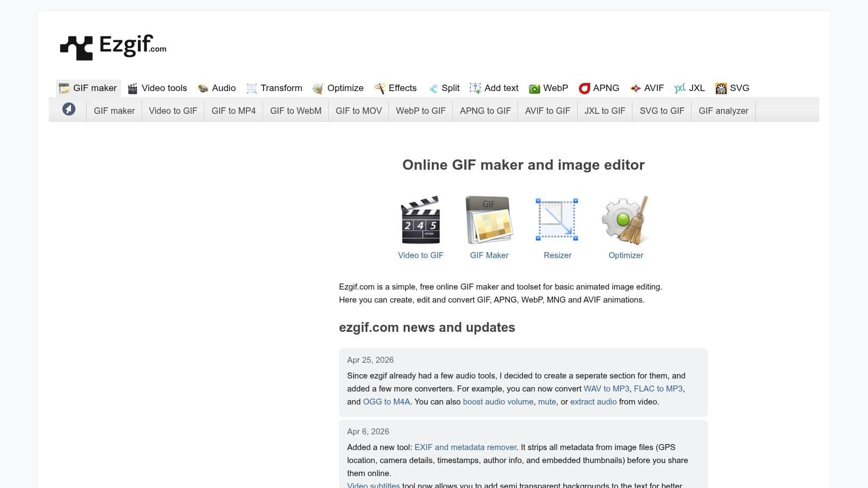The height and width of the screenshot is (488, 868).
Task: Click the Optimize broom icon in menu
Action: [x=318, y=88]
